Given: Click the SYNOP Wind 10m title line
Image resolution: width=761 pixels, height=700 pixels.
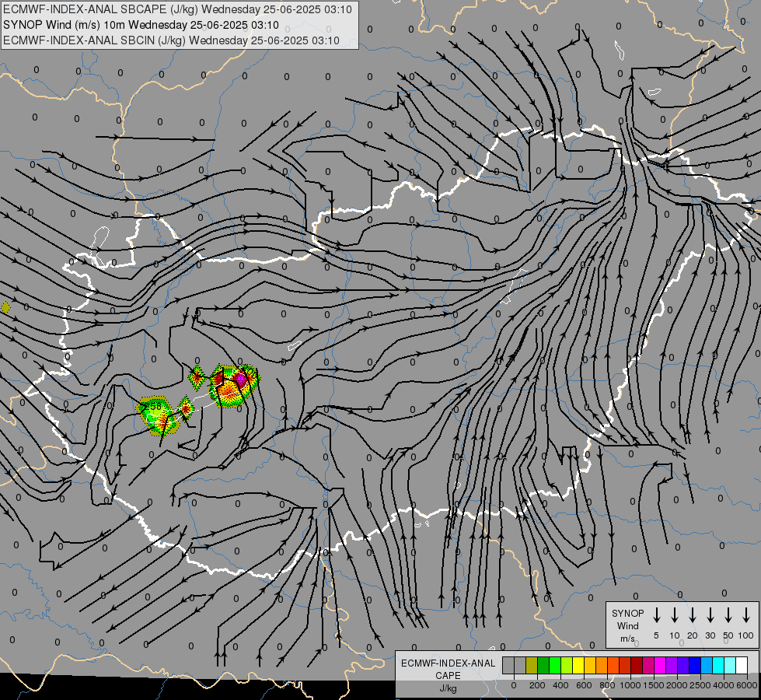Looking at the screenshot, I should pyautogui.click(x=141, y=25).
